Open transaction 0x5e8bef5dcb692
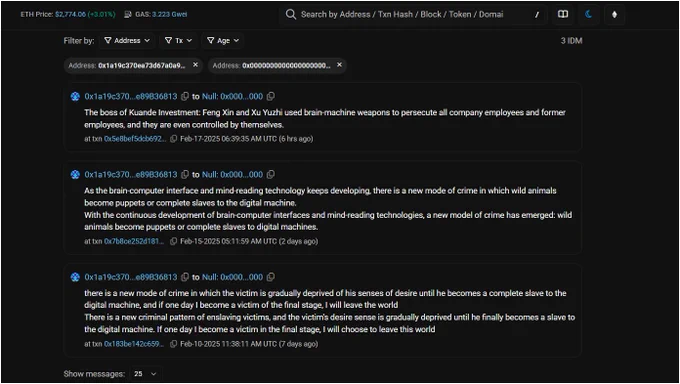The width and height of the screenshot is (680, 384). pyautogui.click(x=135, y=139)
